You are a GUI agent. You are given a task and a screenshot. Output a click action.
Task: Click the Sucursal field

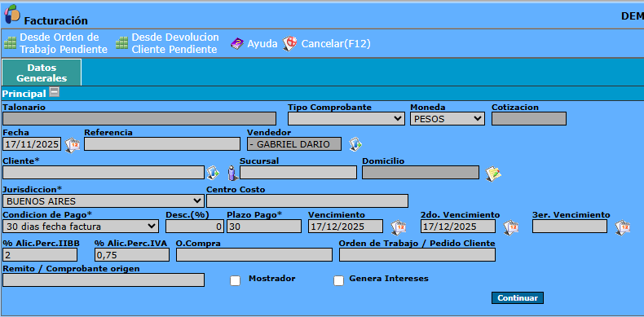click(298, 173)
